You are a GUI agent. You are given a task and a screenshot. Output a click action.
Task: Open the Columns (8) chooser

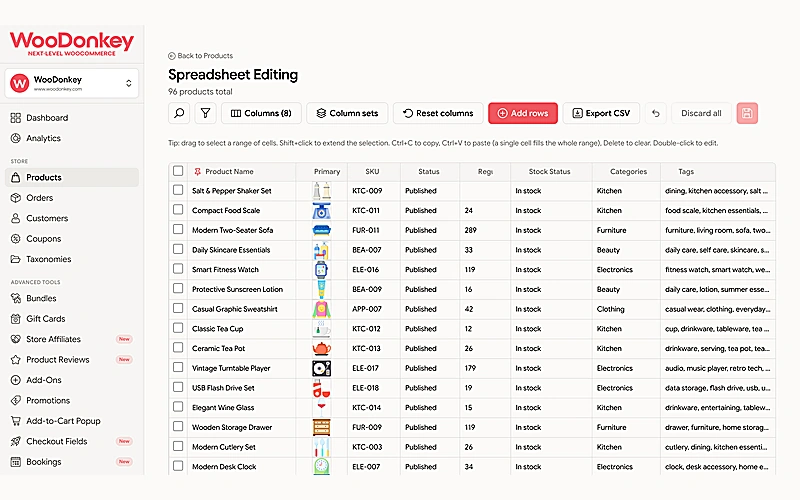(261, 113)
